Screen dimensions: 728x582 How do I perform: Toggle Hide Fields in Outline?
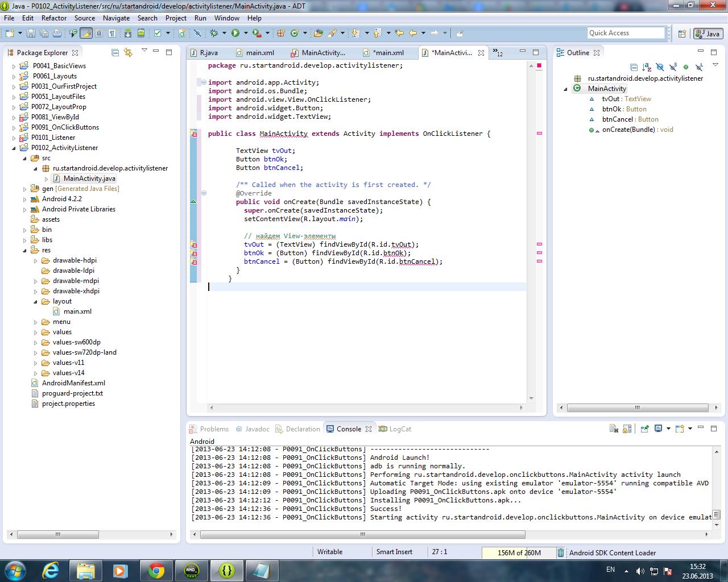660,67
